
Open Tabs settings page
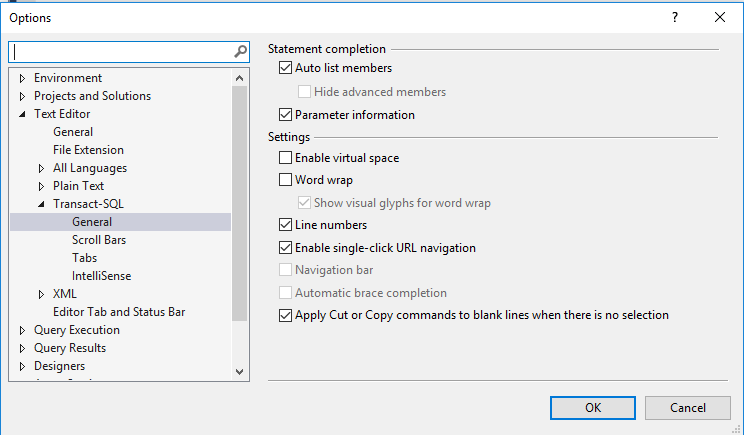(x=84, y=258)
